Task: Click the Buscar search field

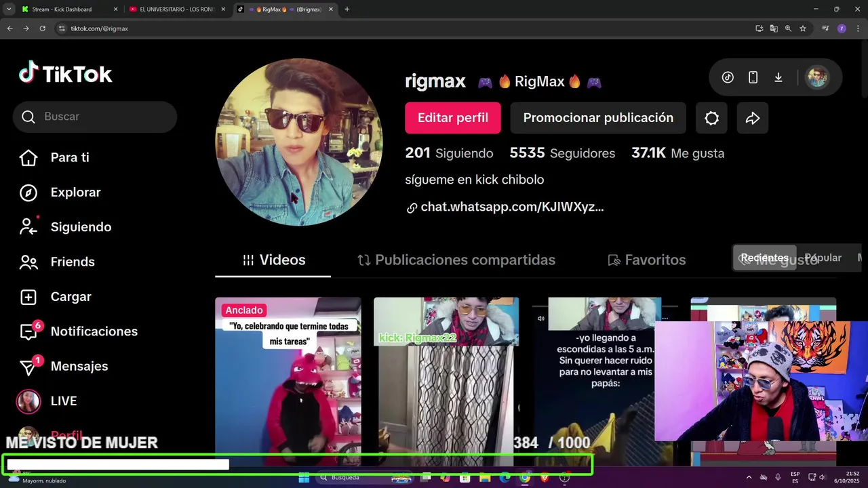Action: (95, 117)
